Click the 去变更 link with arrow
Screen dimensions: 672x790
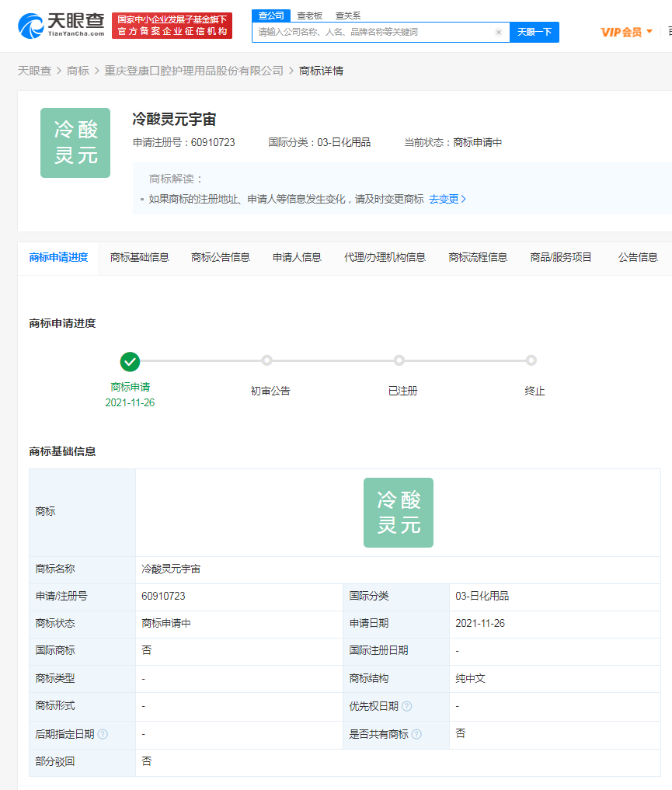[x=447, y=199]
